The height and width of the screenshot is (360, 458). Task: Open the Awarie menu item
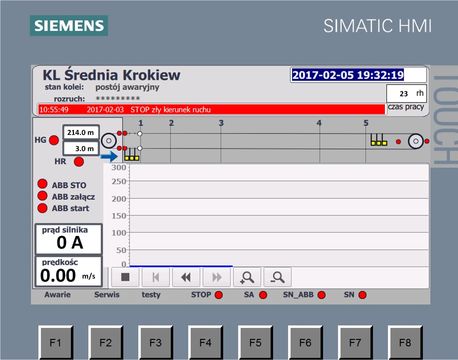[x=57, y=295]
